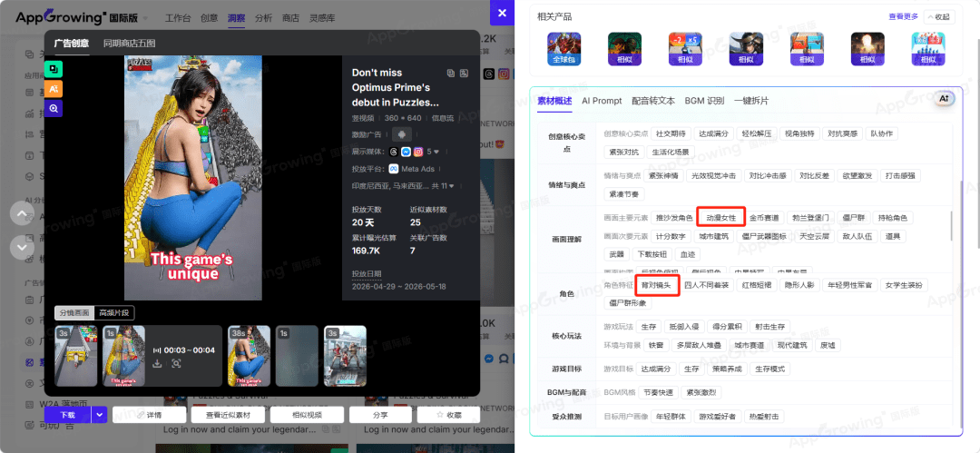Switch to 广告创意 tab

(72, 44)
